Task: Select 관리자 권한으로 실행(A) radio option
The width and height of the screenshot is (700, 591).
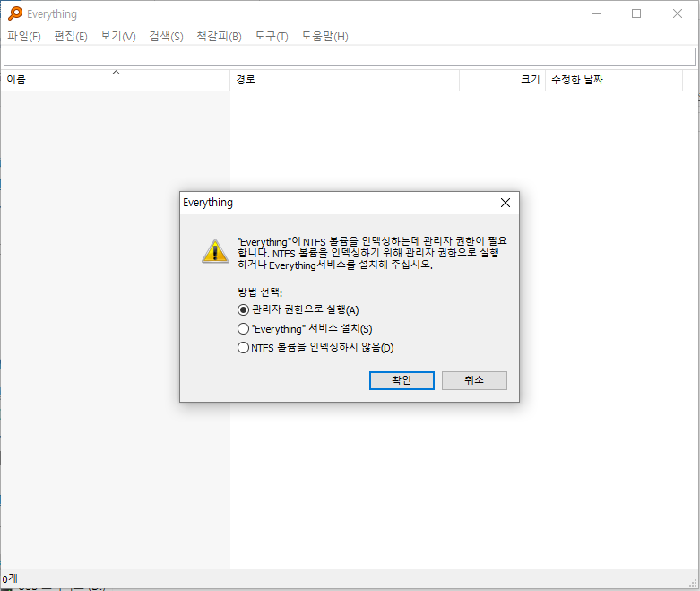Action: [x=298, y=309]
